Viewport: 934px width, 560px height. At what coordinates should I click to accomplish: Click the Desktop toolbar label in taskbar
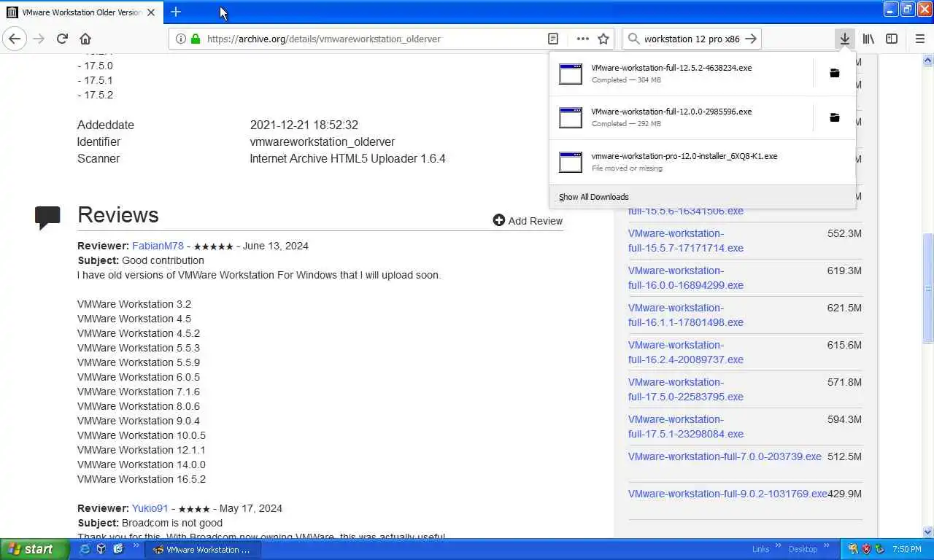803,549
